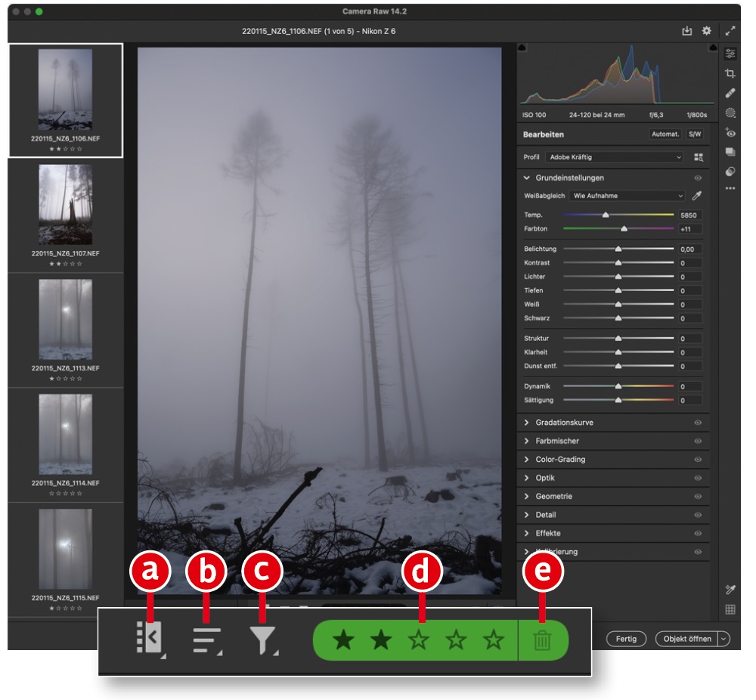
Task: Click the Belichtung slider handle
Action: (618, 249)
